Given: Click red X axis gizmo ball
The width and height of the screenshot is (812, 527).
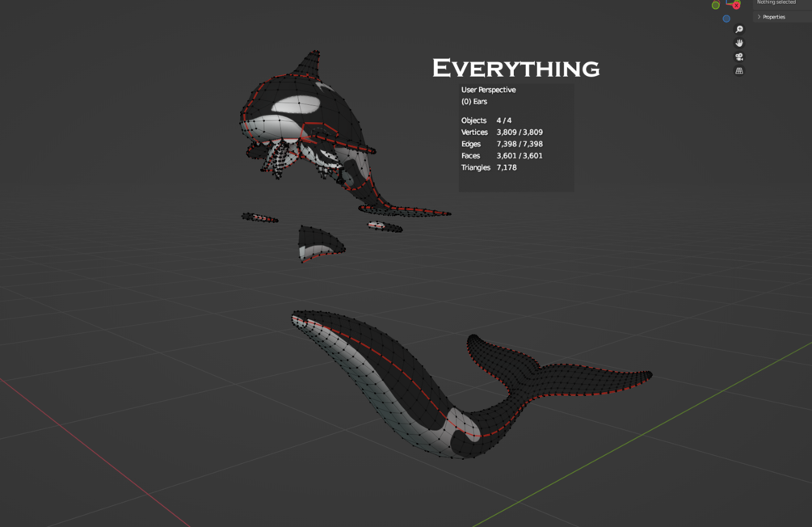Looking at the screenshot, I should tap(736, 5).
